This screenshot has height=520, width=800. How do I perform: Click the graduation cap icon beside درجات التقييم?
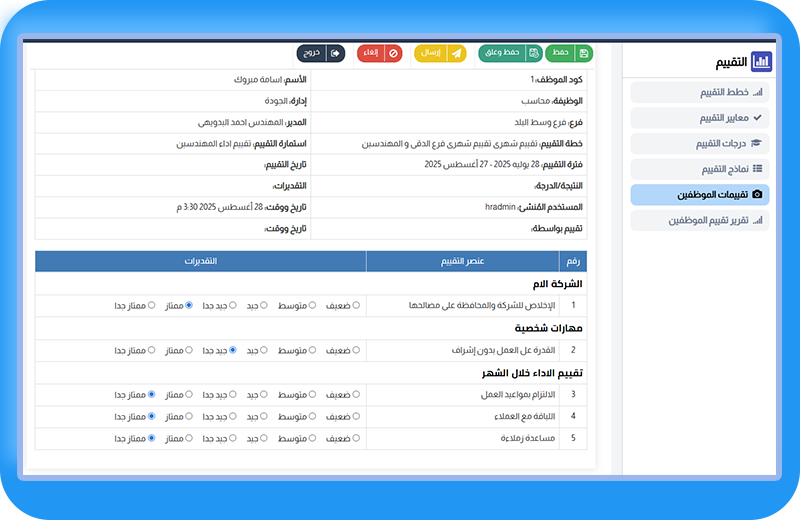pyautogui.click(x=757, y=144)
